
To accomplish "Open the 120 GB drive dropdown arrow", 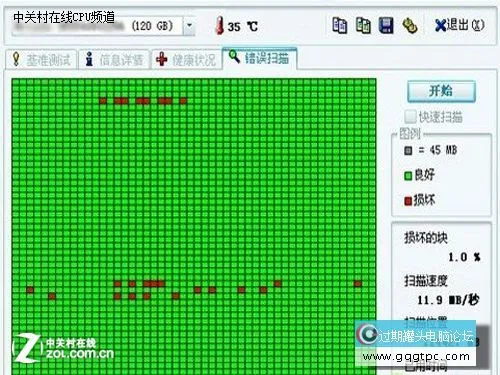I will coord(189,26).
